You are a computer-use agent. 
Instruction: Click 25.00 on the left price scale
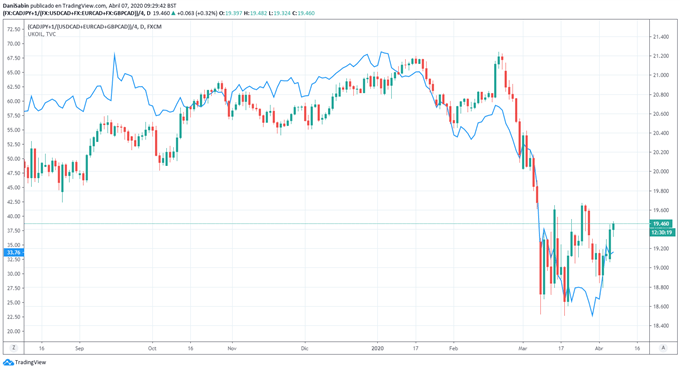pos(13,302)
